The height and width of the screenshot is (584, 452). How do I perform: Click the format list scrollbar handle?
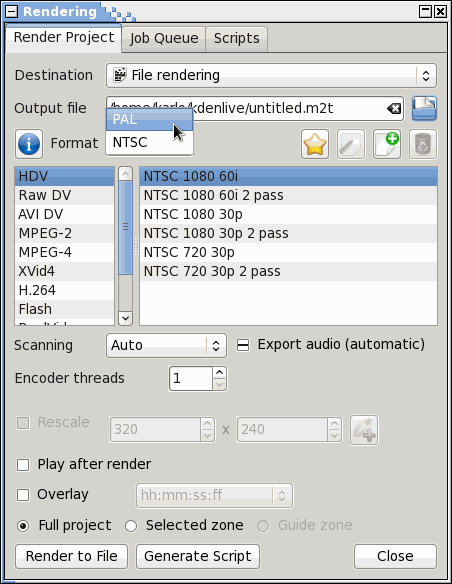(x=125, y=228)
